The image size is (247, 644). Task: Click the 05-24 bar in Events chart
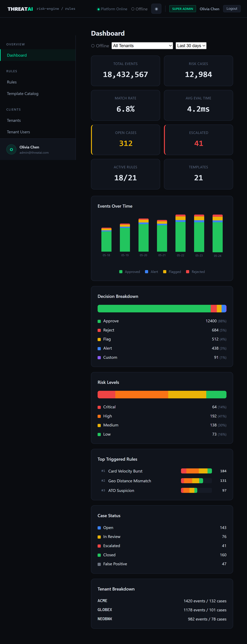(x=217, y=233)
